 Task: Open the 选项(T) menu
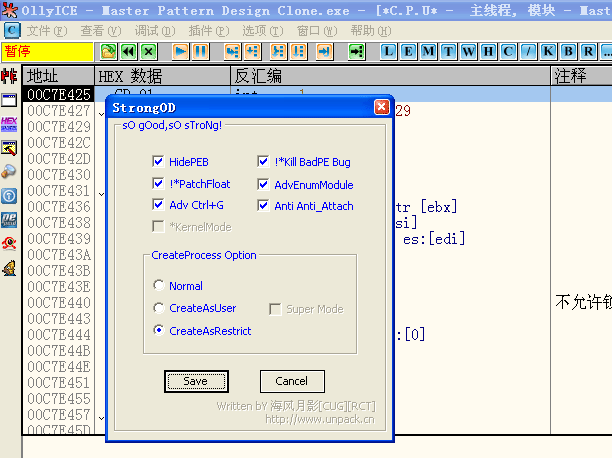(263, 30)
